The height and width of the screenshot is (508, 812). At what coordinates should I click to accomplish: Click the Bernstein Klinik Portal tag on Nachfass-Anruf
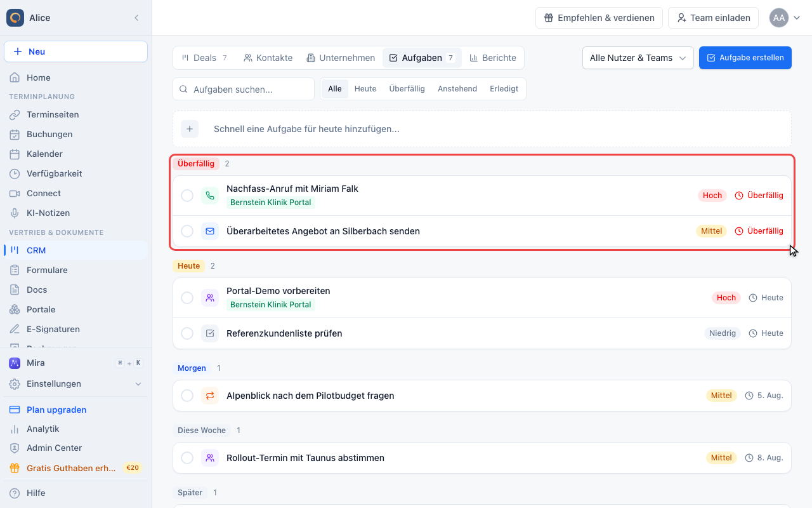click(x=271, y=203)
